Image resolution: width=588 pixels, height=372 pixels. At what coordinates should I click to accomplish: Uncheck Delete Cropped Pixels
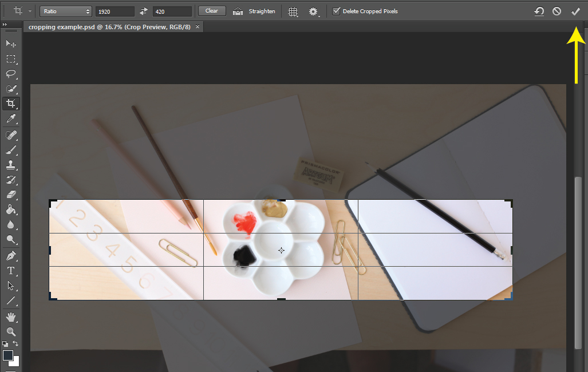point(336,11)
